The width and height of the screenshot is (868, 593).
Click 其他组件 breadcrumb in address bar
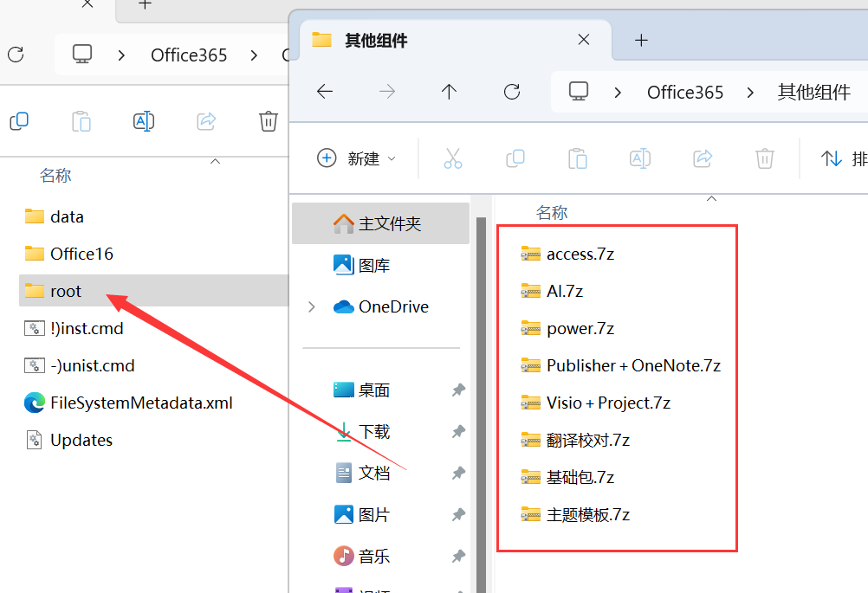click(x=813, y=93)
